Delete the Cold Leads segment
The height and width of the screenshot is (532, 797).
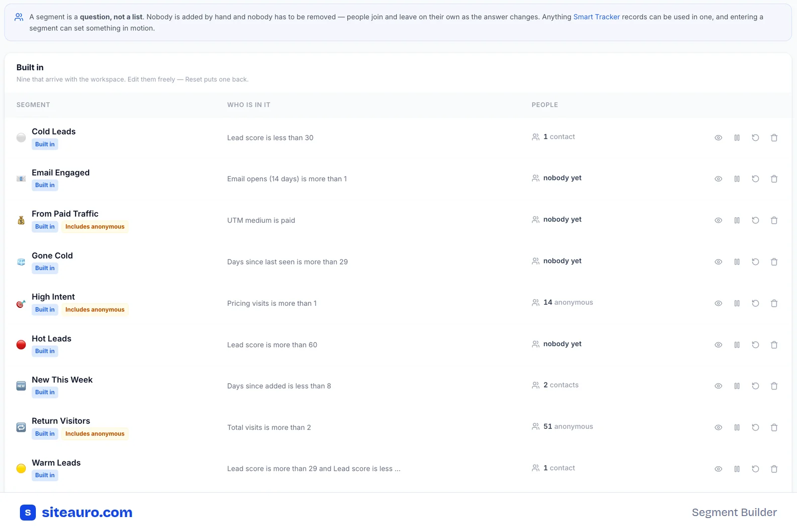774,137
